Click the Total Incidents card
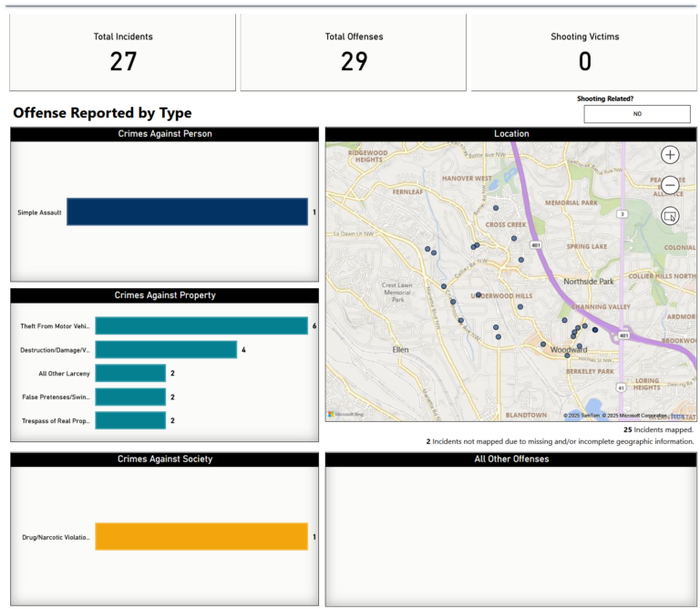Screen dimensions: 700x609 point(123,52)
